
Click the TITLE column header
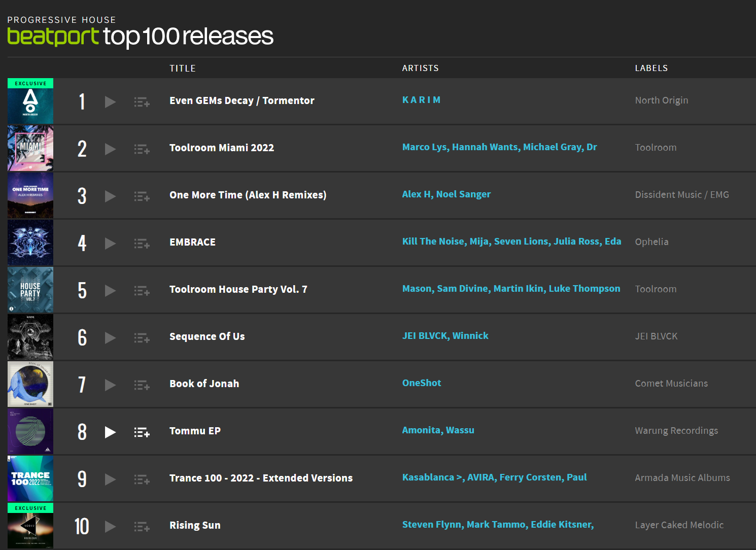[183, 68]
